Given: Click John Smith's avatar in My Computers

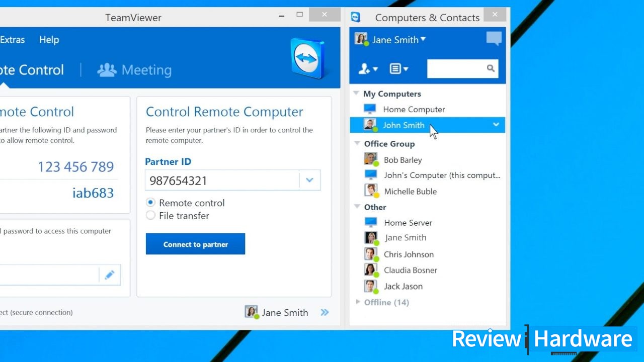Looking at the screenshot, I should click(370, 125).
